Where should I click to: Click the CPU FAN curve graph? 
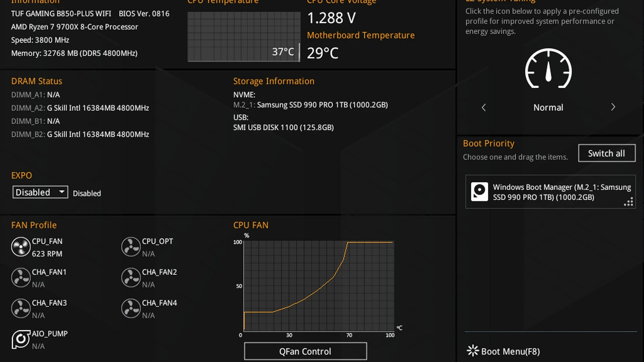coord(318,286)
